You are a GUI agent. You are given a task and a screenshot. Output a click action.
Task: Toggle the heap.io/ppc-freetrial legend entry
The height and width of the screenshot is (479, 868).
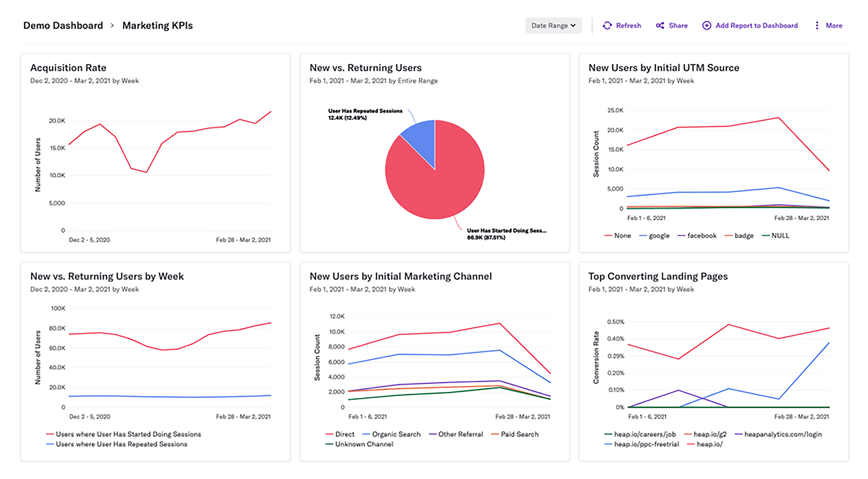click(x=647, y=444)
